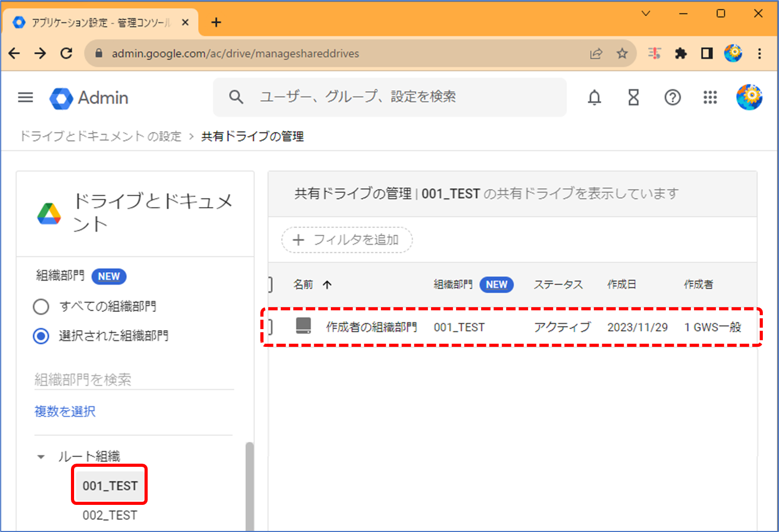Click the browser address bar URL
The image size is (779, 532).
point(235,53)
